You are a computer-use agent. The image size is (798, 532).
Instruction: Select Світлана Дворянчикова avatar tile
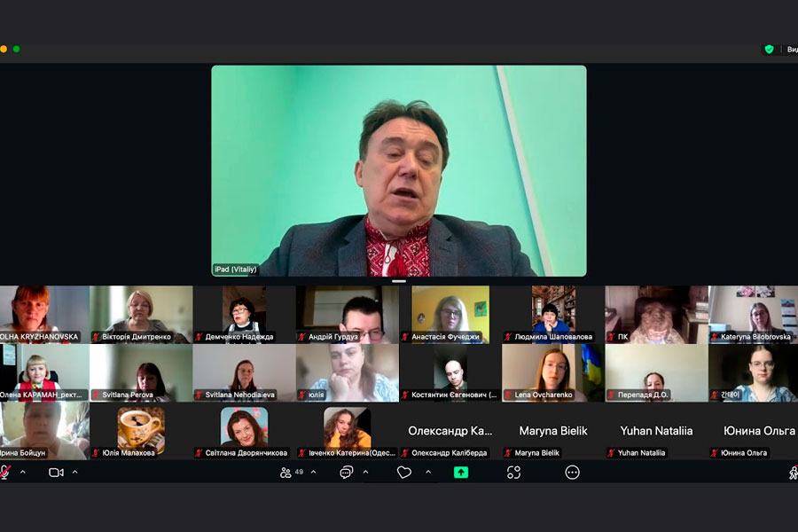tap(245, 430)
